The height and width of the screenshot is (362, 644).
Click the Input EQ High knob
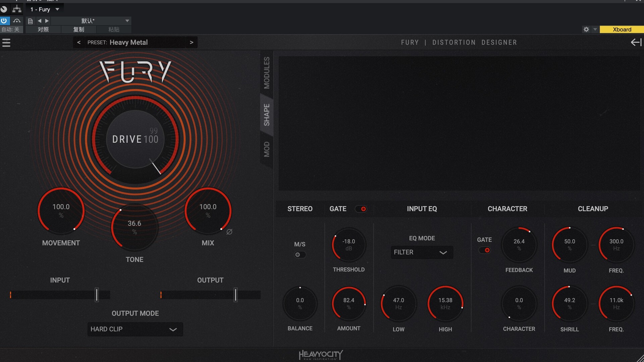pyautogui.click(x=445, y=304)
